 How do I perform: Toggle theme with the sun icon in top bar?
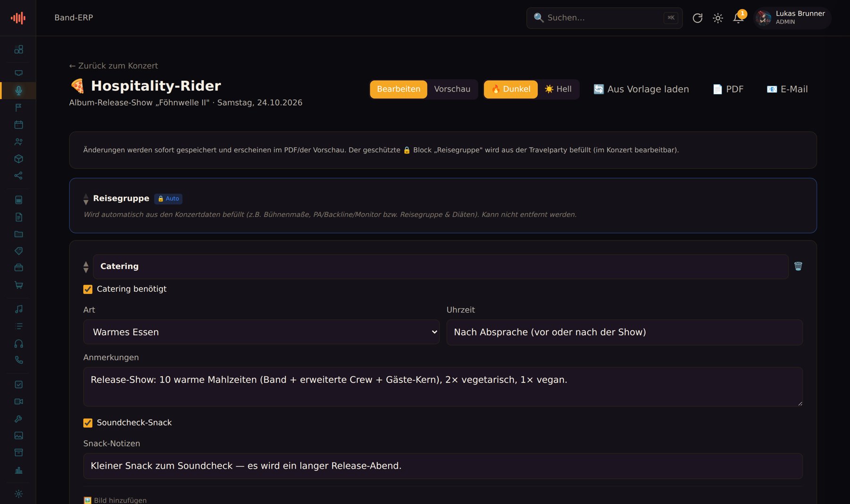(x=718, y=18)
